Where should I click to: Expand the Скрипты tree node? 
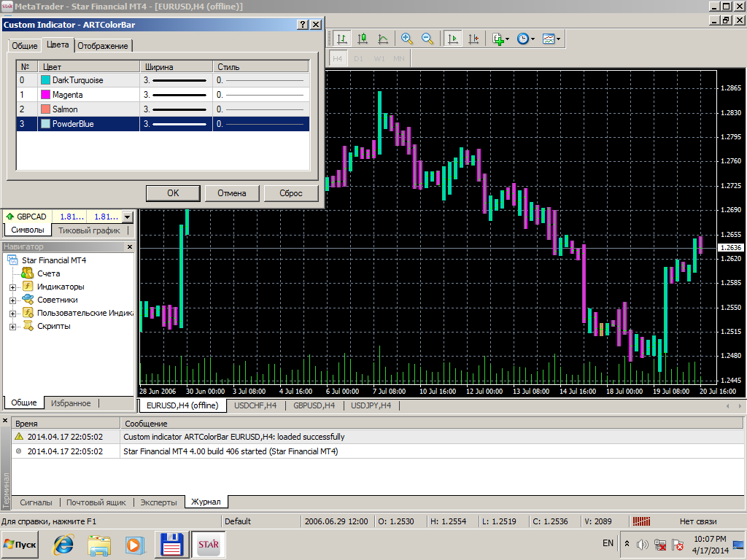pos(12,327)
